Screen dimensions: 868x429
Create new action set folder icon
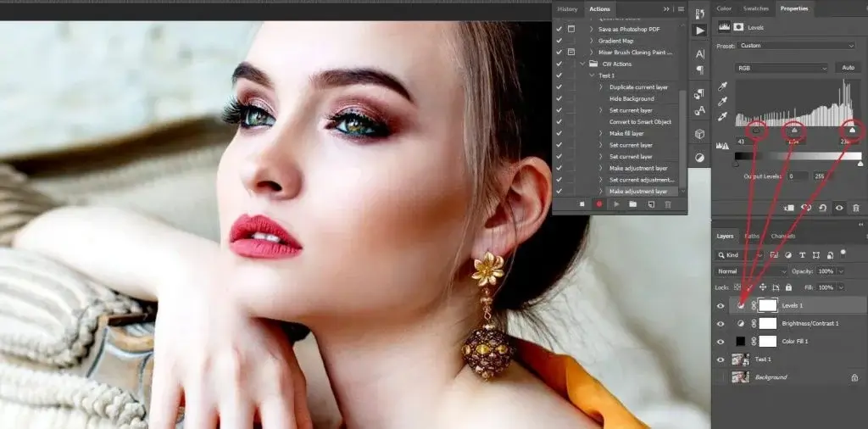pos(633,204)
